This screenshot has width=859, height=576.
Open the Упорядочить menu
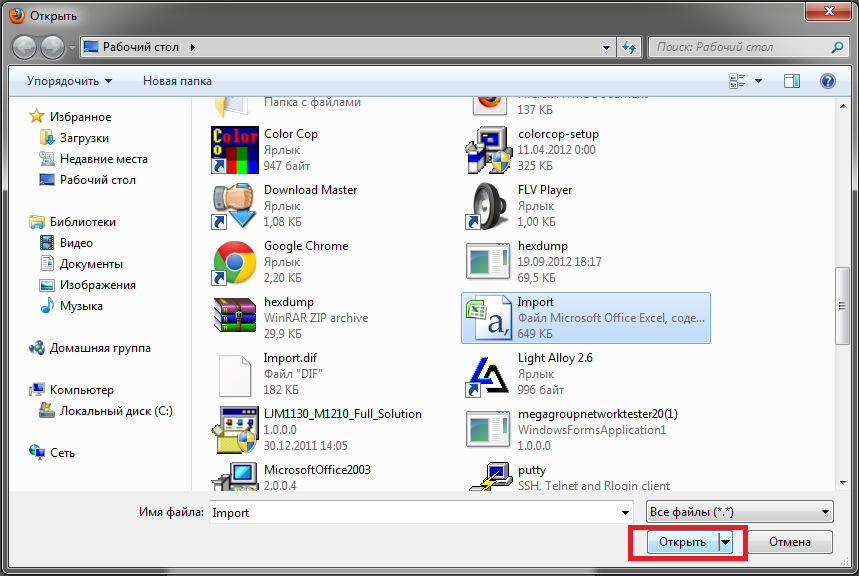(x=69, y=81)
